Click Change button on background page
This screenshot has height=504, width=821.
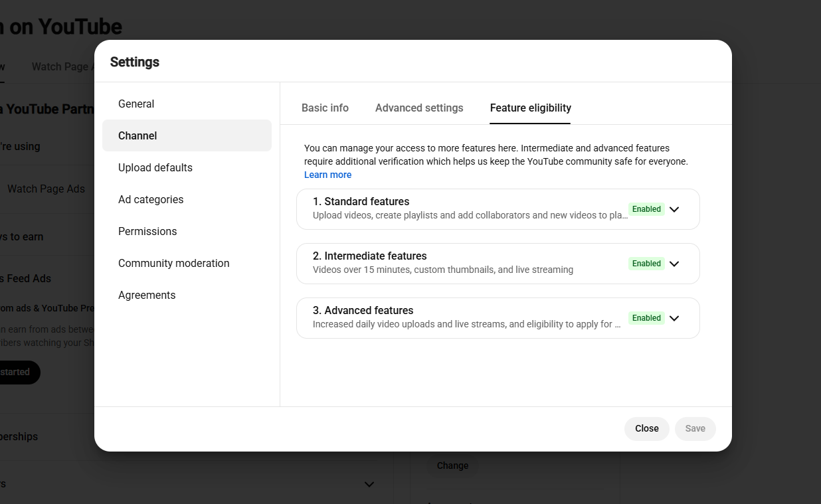coord(452,465)
